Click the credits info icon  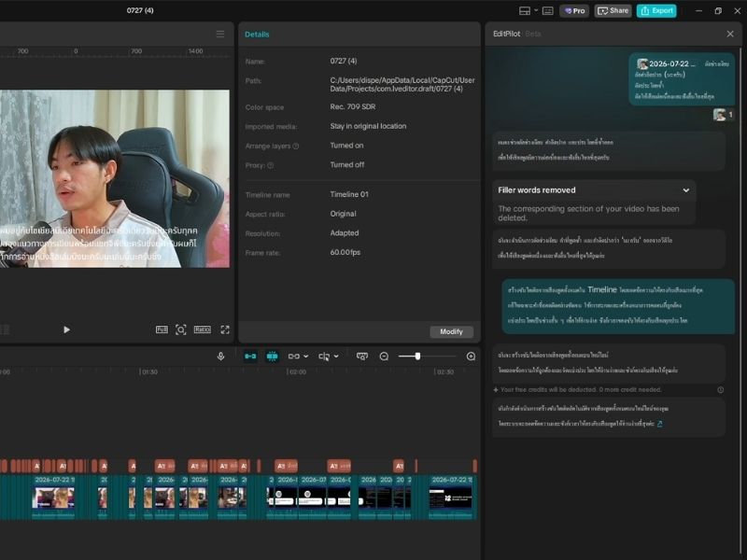[x=720, y=389]
